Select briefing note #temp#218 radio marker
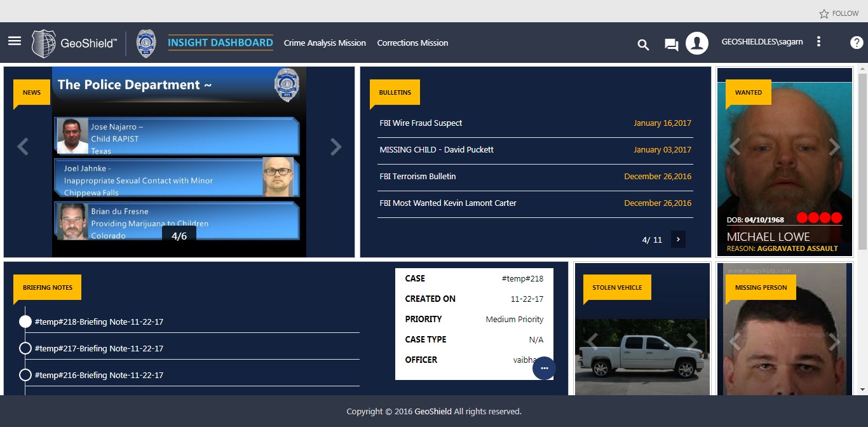 (25, 322)
